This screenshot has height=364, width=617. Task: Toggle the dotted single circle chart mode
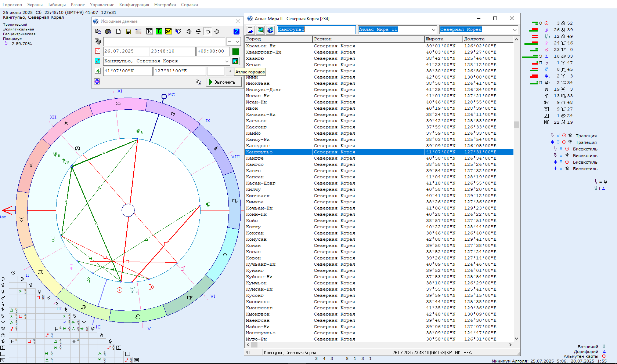208,32
